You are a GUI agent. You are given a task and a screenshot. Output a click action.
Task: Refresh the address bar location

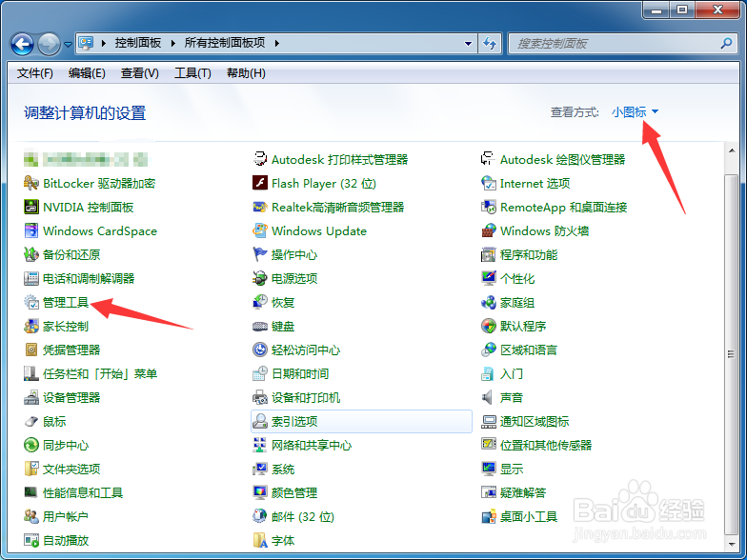(490, 44)
